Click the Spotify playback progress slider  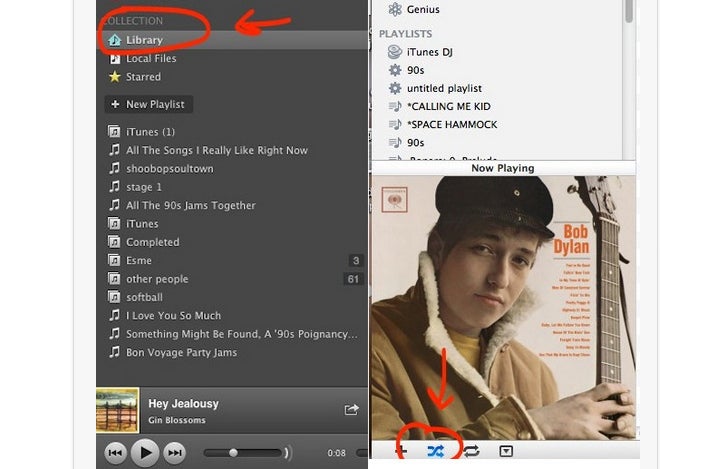click(x=245, y=453)
